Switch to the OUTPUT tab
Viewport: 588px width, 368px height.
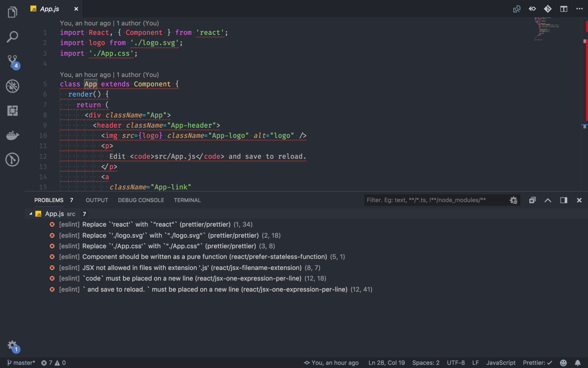pos(97,200)
